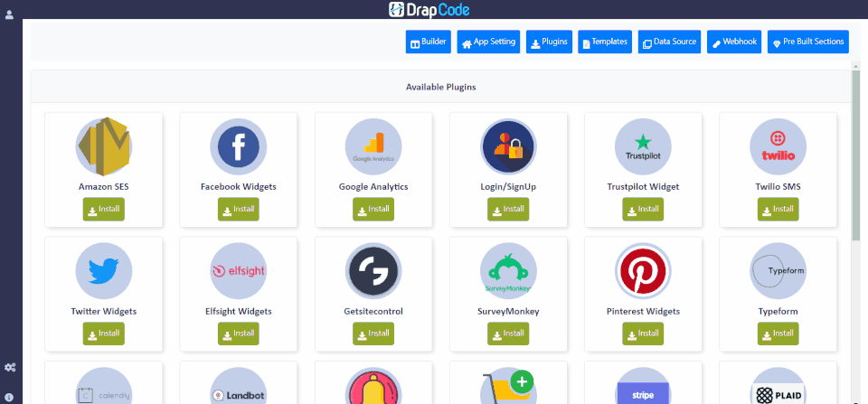Screen dimensions: 868x404
Task: Click the vertical scrollbar of plugin list
Action: [x=856, y=155]
